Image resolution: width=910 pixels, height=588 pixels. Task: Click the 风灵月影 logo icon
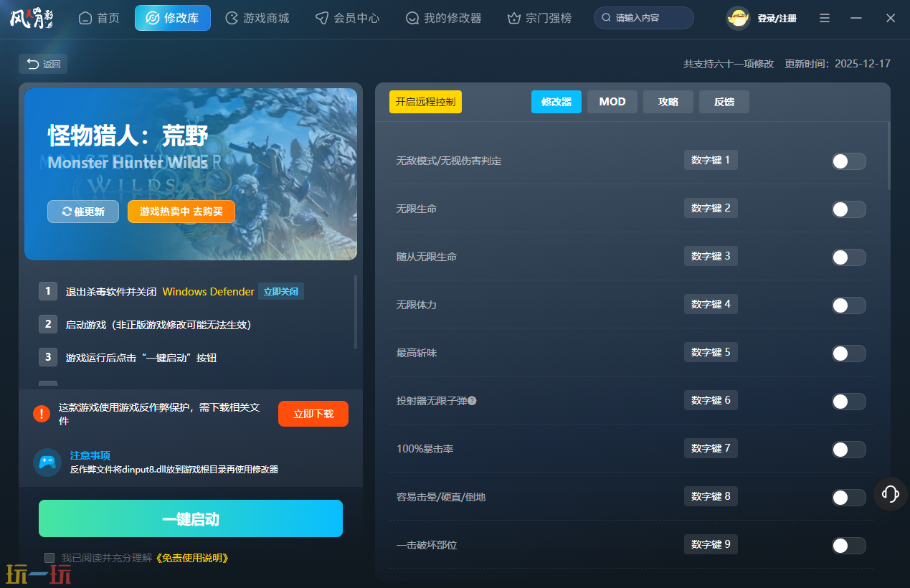click(32, 18)
